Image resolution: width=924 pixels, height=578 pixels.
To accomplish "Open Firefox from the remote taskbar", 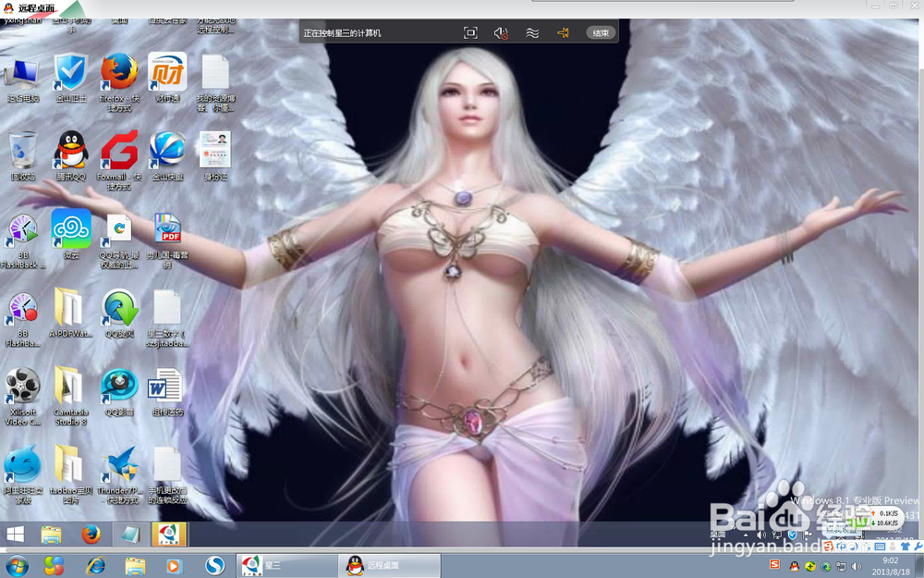I will [91, 535].
